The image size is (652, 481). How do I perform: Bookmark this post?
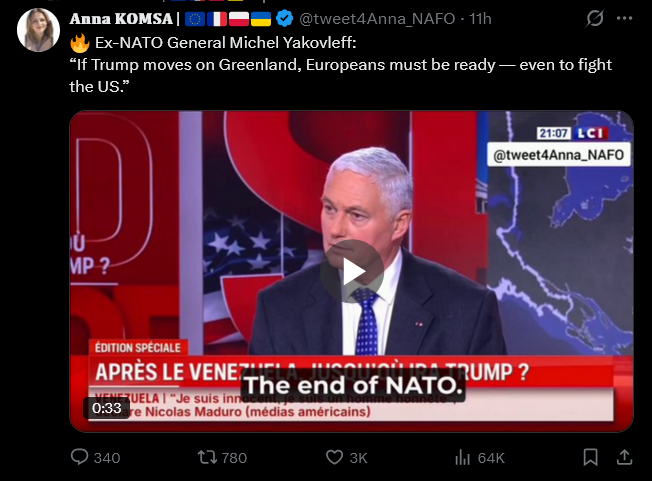click(x=591, y=457)
